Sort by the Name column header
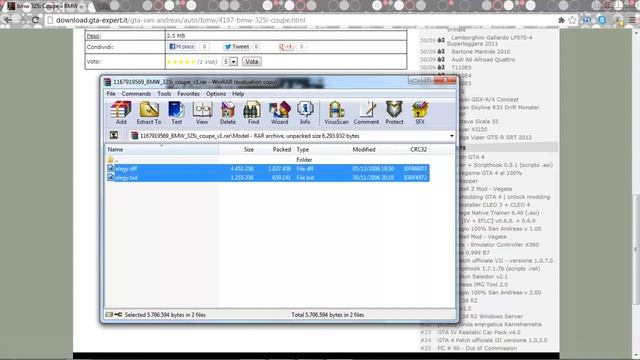The image size is (640, 360). [x=162, y=149]
